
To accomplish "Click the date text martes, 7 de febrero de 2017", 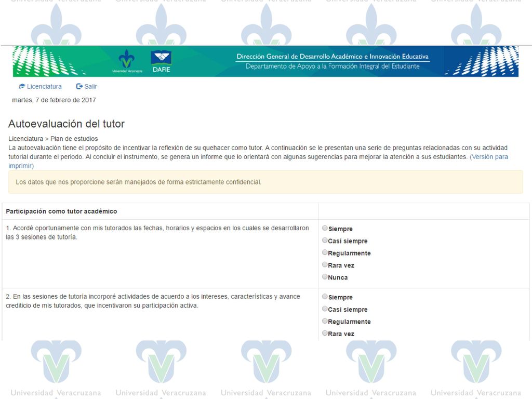I will tap(54, 100).
